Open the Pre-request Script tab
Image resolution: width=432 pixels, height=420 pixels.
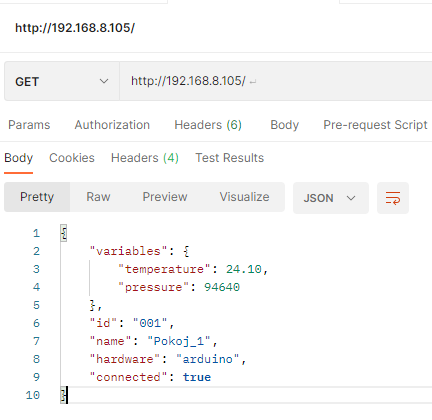[375, 125]
